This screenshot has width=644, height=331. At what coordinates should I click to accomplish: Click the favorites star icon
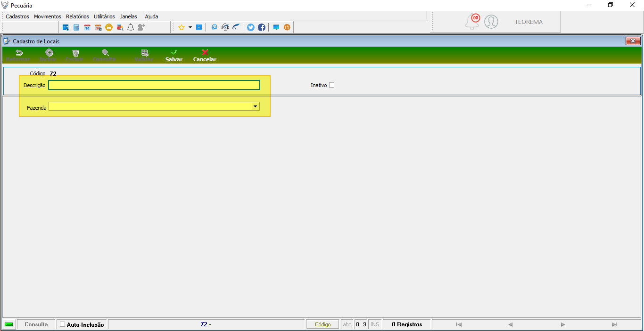[182, 27]
